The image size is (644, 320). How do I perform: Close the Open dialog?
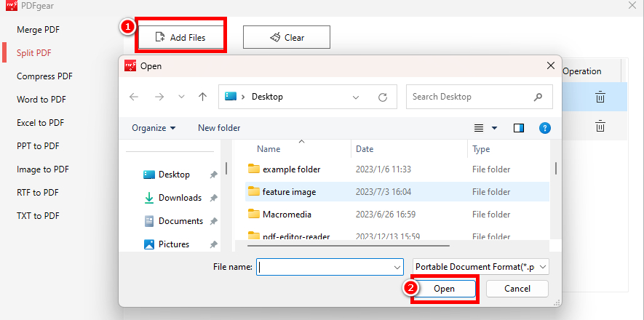[550, 65]
